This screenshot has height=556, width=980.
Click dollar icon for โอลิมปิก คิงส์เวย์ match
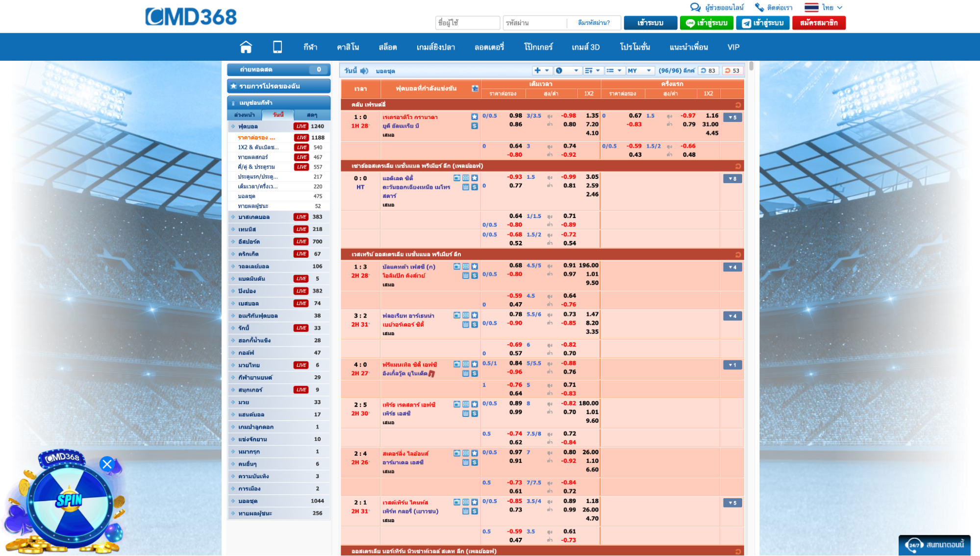475,276
